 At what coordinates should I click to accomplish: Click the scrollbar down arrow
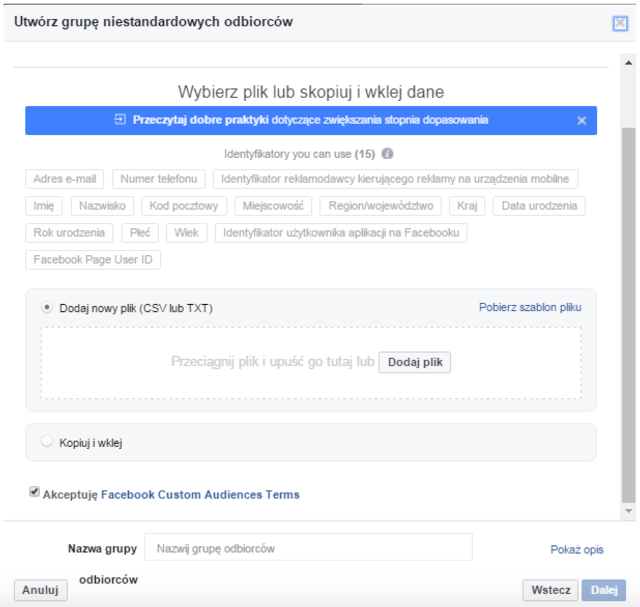click(629, 510)
